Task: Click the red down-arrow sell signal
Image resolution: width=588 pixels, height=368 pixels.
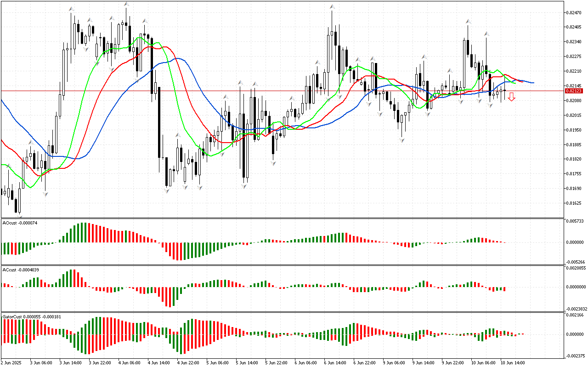Action: tap(511, 97)
